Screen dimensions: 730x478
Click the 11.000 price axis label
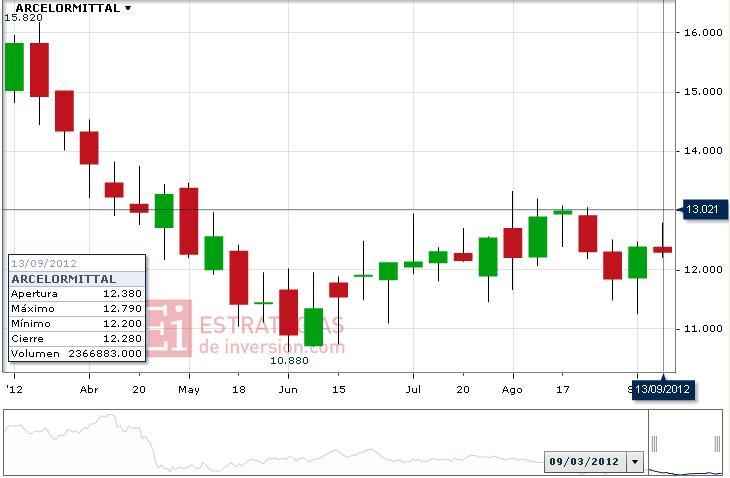click(x=703, y=329)
